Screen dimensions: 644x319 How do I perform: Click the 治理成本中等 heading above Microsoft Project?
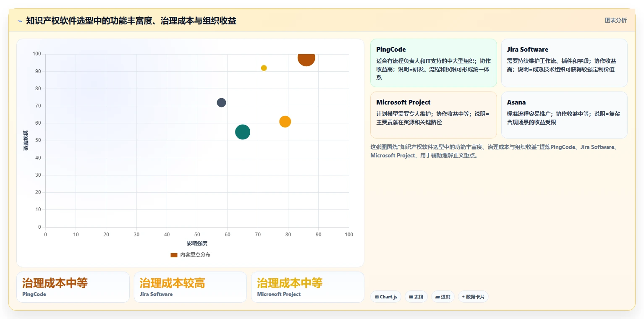coord(290,283)
